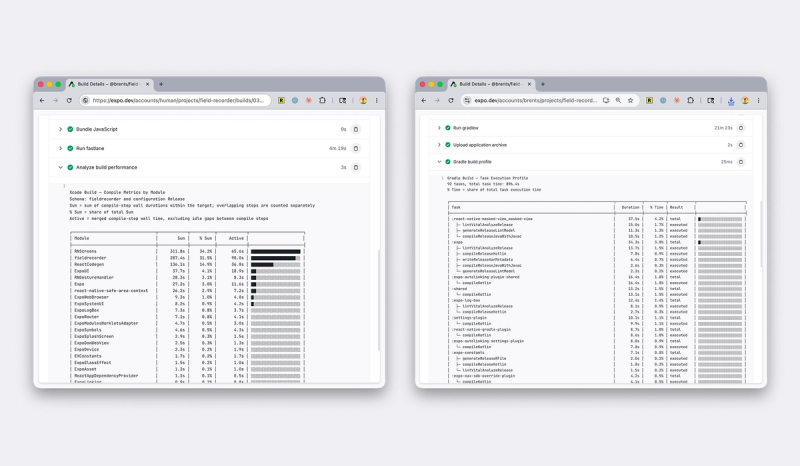Open yellow K extension in Xcode window

point(281,101)
